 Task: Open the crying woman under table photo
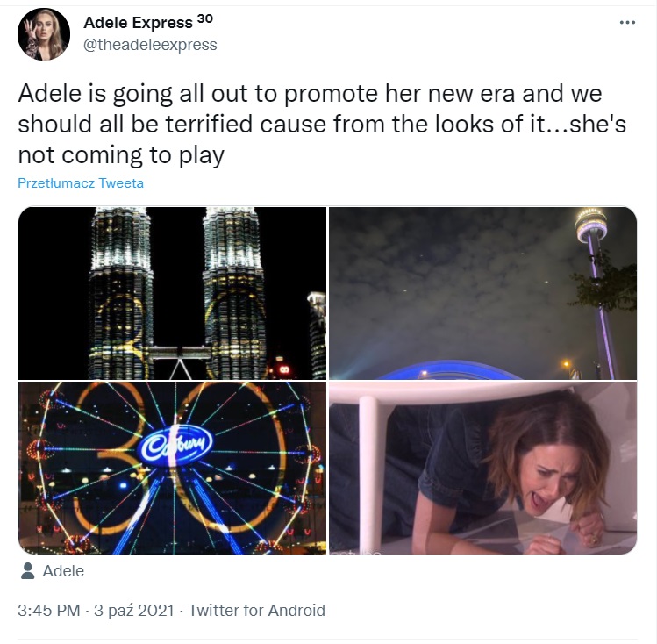(x=482, y=468)
